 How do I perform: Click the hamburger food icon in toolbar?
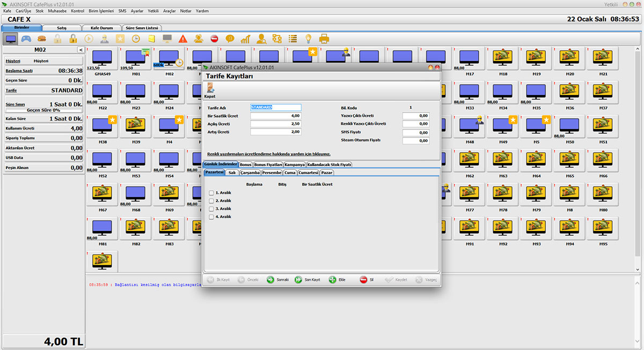pos(42,39)
